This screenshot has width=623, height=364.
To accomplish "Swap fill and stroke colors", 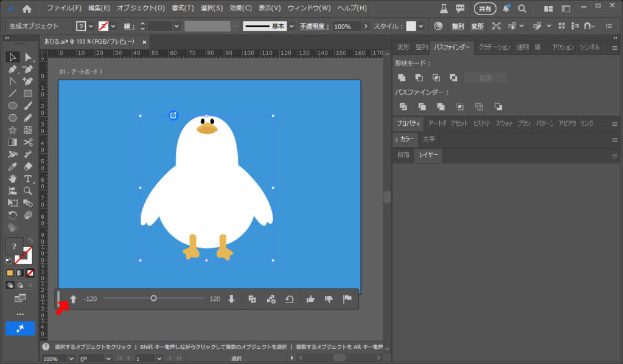I will (x=30, y=241).
